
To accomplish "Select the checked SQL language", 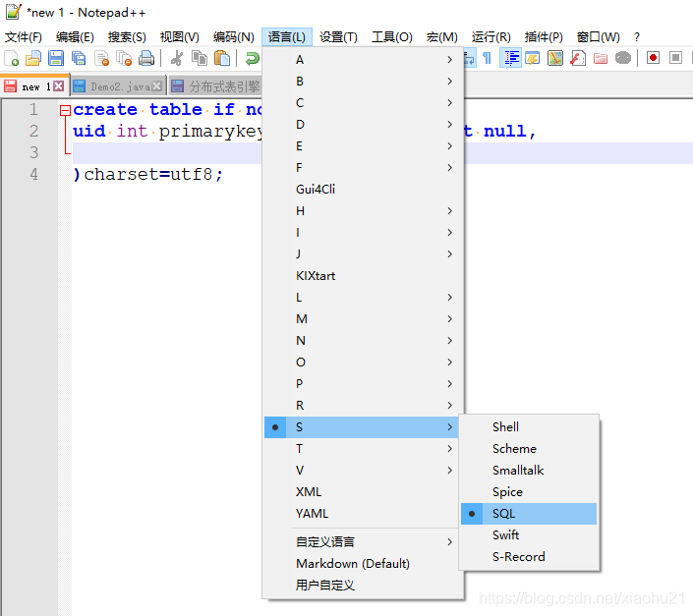I will point(529,514).
